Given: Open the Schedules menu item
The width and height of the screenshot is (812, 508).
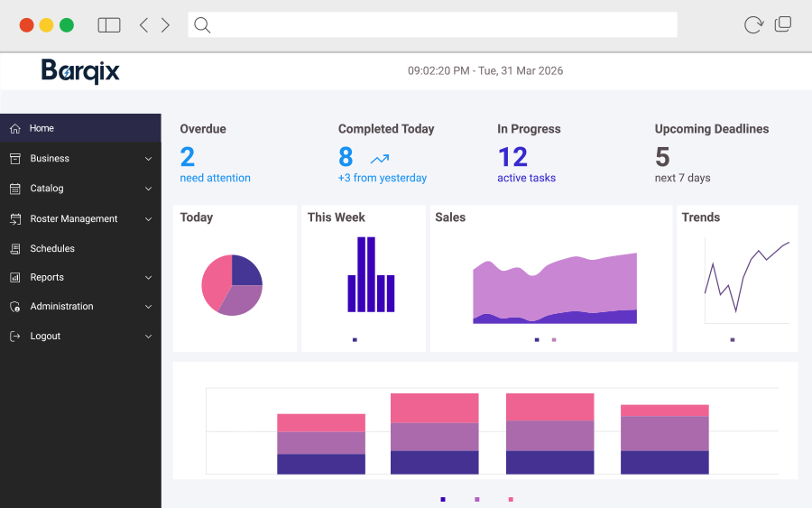Looking at the screenshot, I should point(52,249).
